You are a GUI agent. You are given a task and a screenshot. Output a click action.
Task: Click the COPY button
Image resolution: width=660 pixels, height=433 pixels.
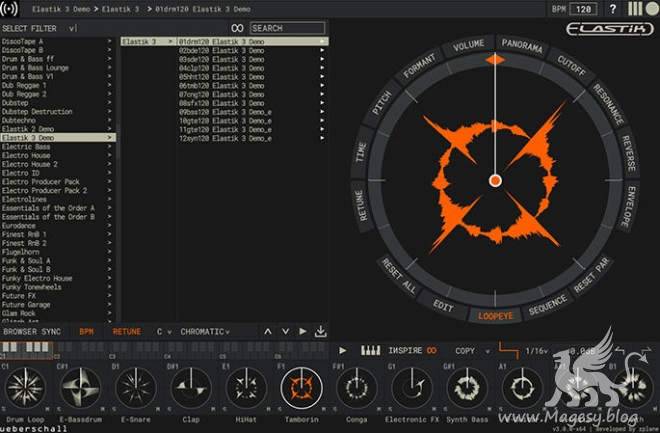(465, 351)
